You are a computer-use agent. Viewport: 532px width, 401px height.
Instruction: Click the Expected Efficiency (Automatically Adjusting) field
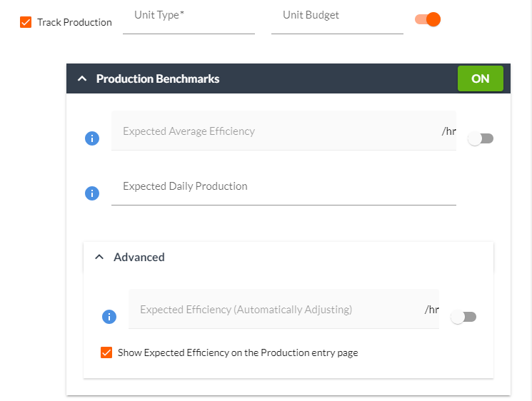coord(275,310)
